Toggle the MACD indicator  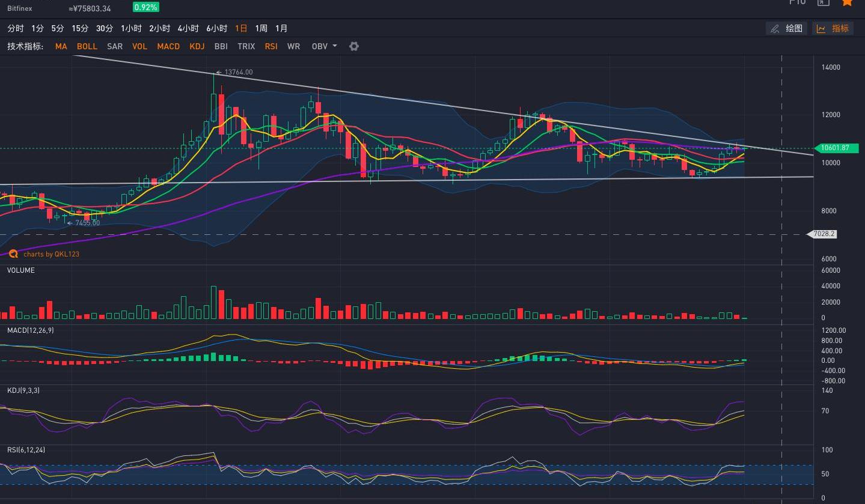(168, 46)
